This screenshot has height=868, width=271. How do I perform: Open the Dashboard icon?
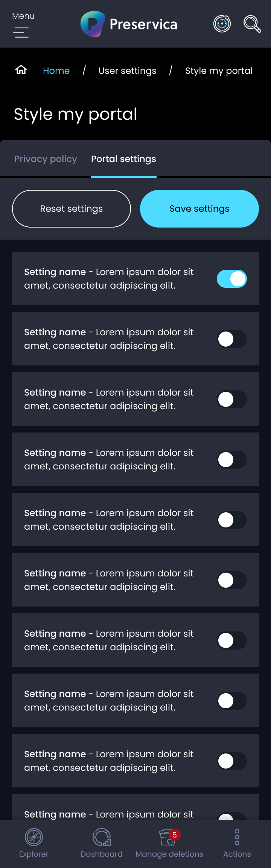click(x=102, y=837)
